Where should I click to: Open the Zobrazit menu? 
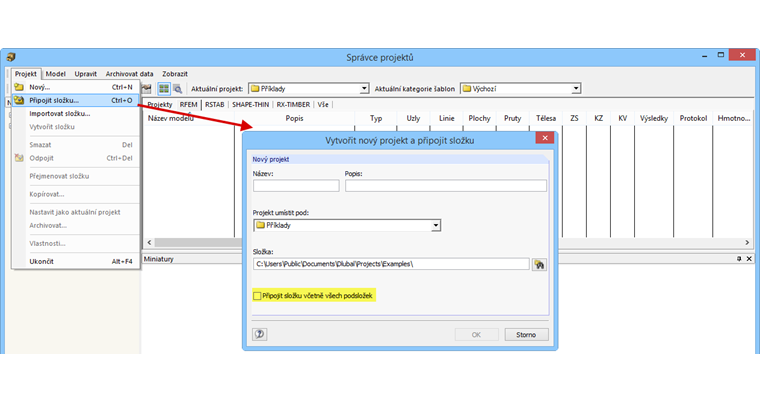175,74
